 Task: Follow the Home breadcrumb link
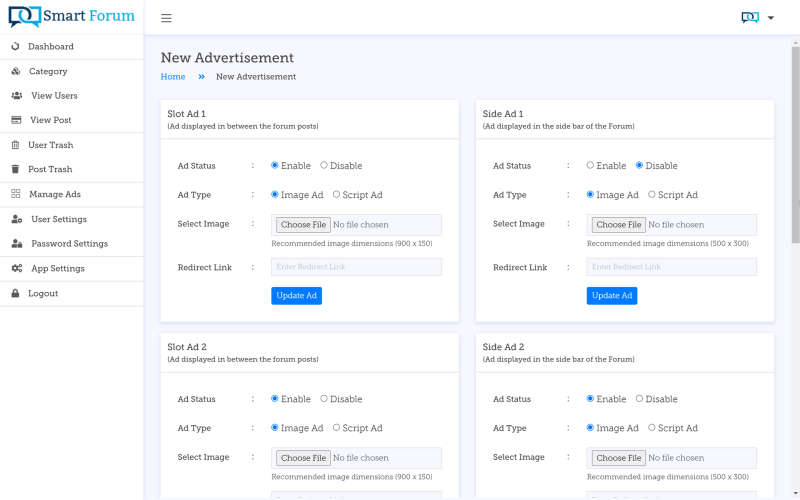[173, 77]
